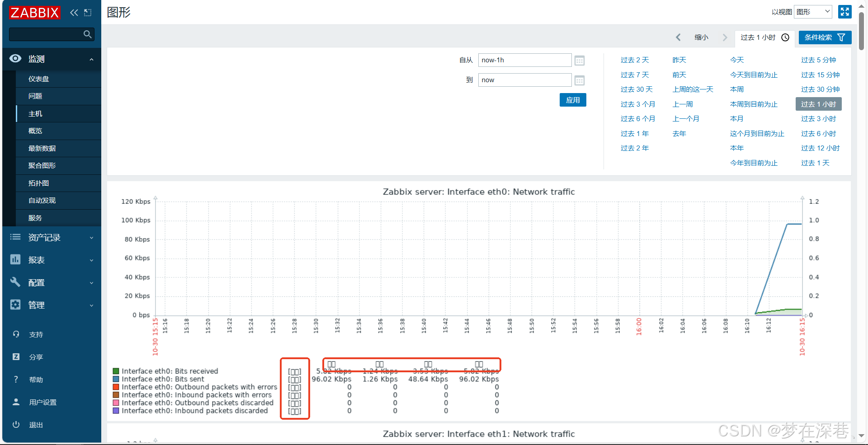Click the 应用 apply button
The width and height of the screenshot is (868, 445).
(573, 100)
